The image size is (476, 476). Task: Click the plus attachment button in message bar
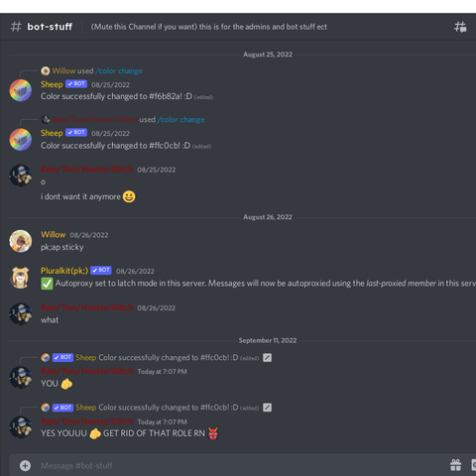point(25,465)
